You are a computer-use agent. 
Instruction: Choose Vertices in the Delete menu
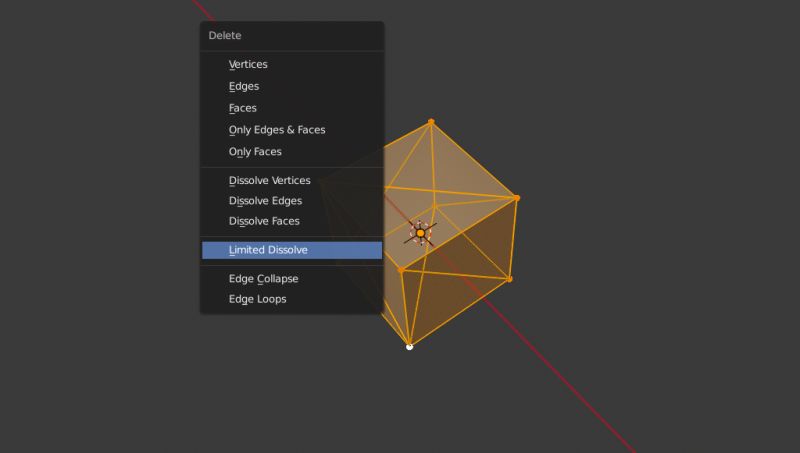[x=292, y=64]
